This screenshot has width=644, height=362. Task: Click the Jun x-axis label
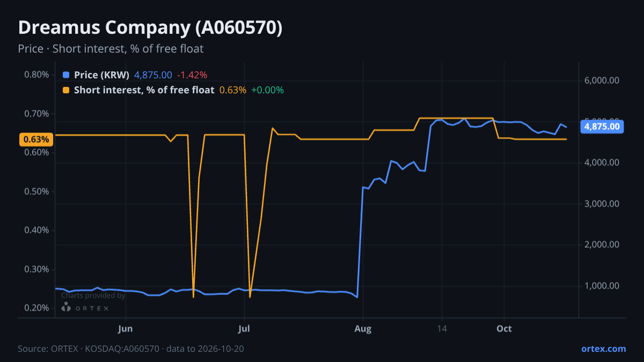(126, 328)
